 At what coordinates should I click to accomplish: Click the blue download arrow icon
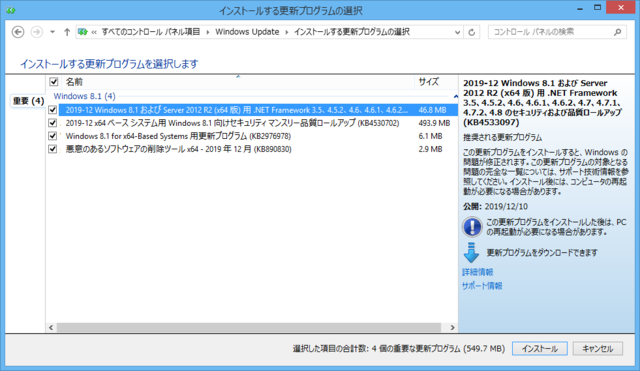[471, 253]
